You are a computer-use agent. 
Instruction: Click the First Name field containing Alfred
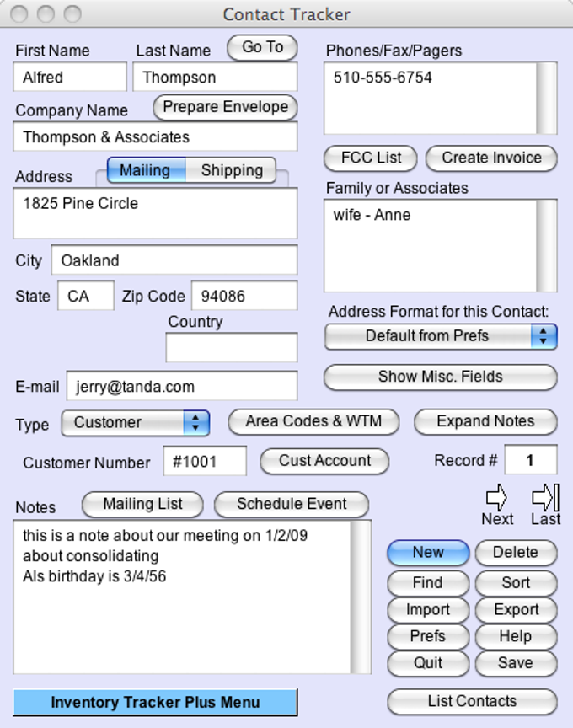(x=70, y=77)
